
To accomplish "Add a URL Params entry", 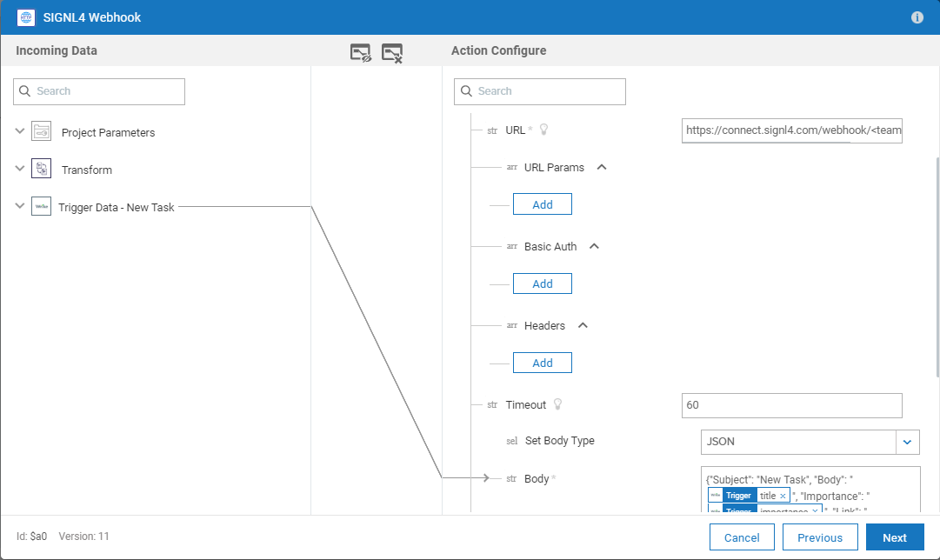I will point(543,204).
